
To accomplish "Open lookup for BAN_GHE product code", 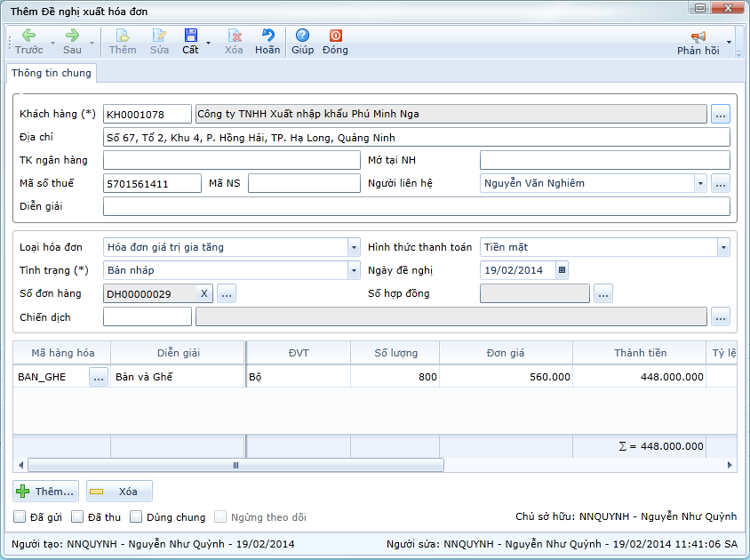I will pos(98,377).
